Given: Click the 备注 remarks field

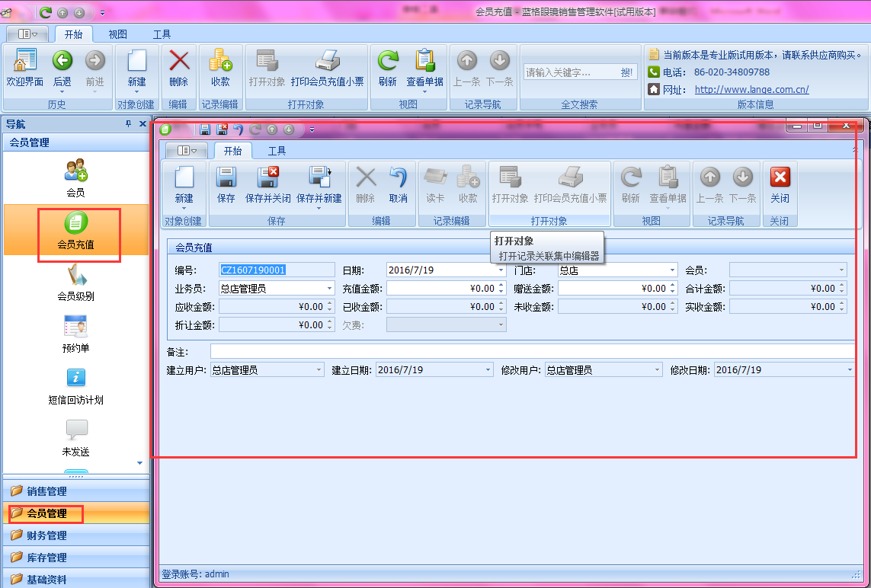Looking at the screenshot, I should (x=532, y=351).
